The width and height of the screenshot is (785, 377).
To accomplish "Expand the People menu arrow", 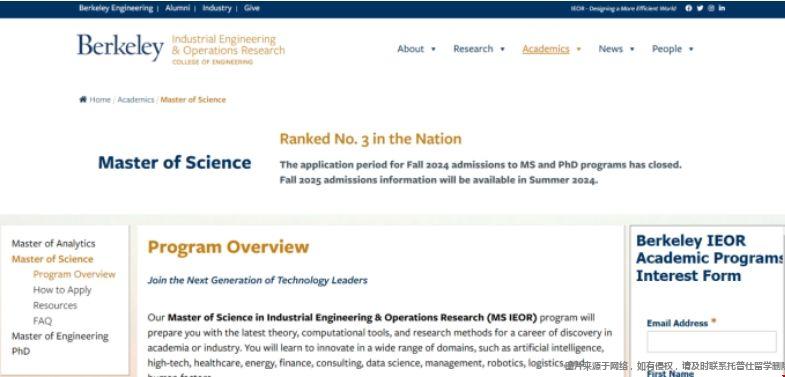I will [x=691, y=49].
